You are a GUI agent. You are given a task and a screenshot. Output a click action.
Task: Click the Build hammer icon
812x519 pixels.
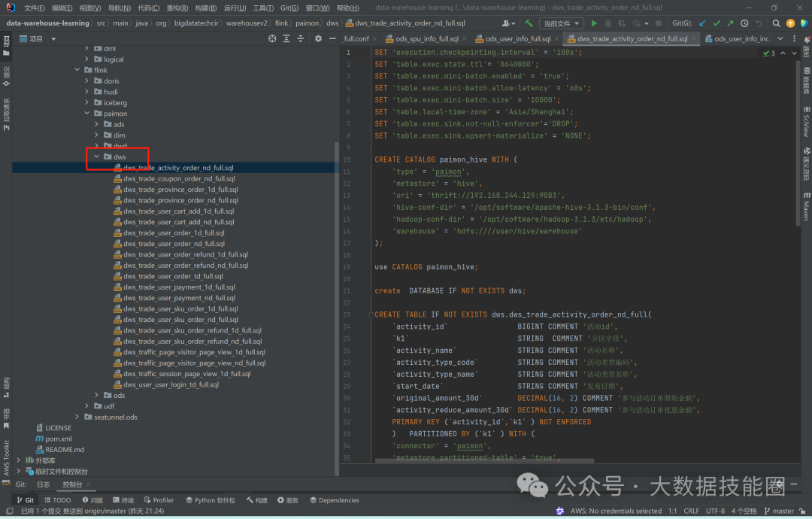(529, 23)
